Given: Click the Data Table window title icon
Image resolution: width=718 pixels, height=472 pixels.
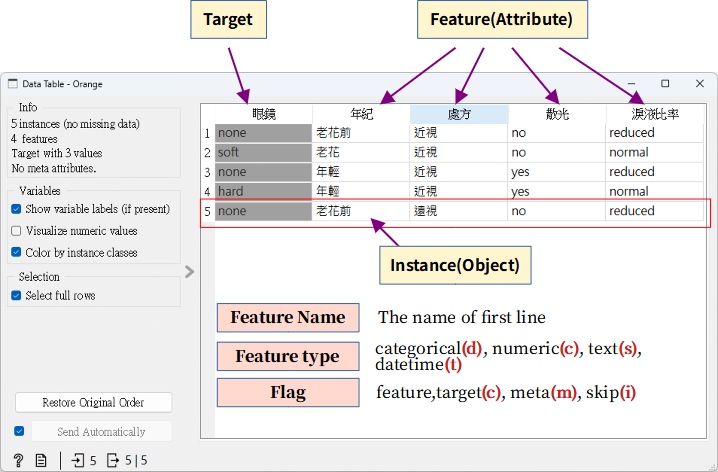Looking at the screenshot, I should (x=13, y=84).
